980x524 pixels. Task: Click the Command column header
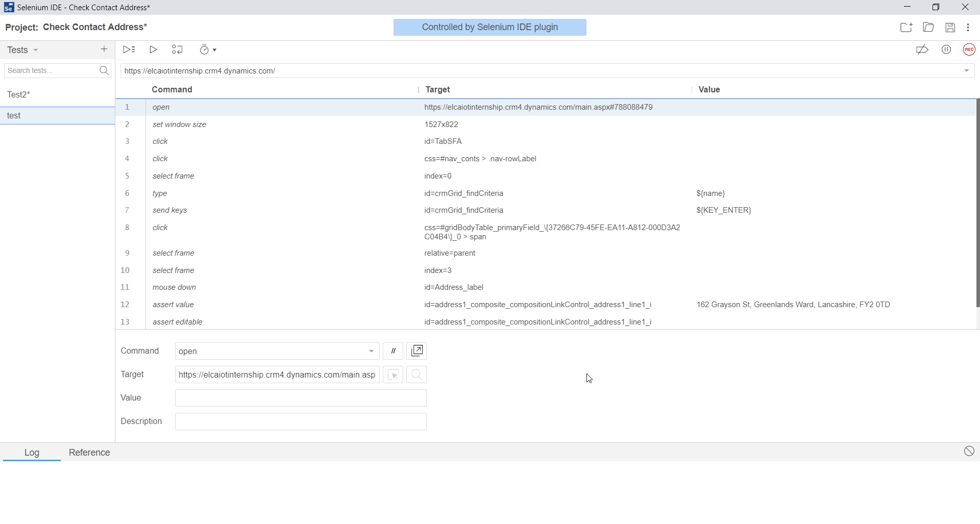click(172, 89)
